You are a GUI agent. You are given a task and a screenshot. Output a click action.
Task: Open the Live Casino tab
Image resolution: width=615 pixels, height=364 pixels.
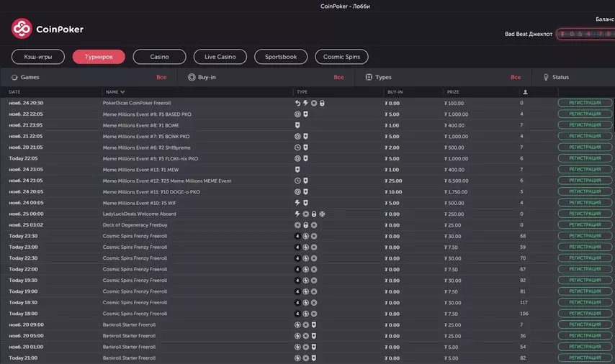[220, 57]
